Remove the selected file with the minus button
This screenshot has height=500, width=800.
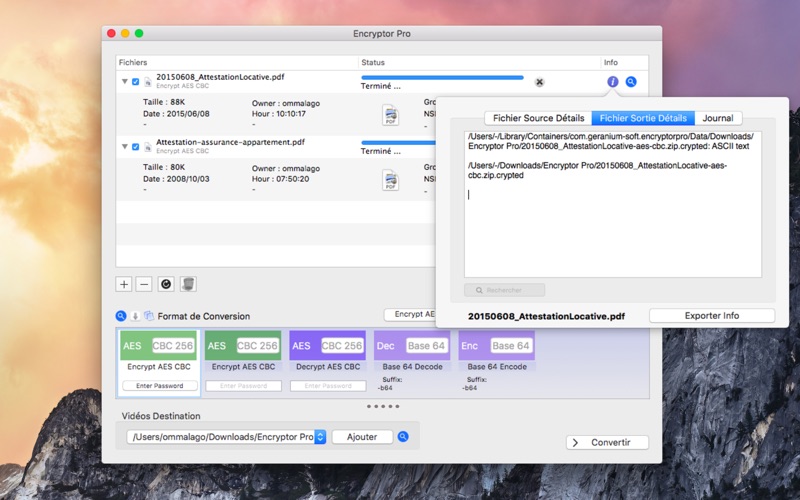click(144, 284)
